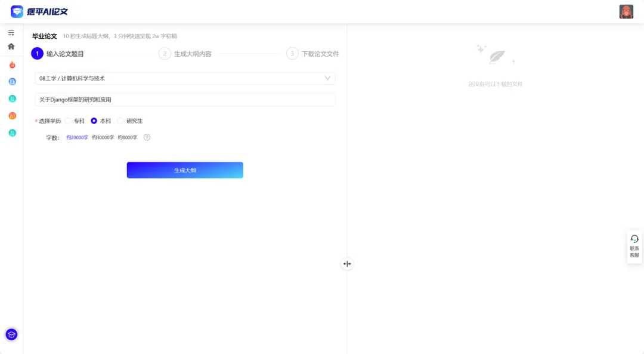
Task: Click the purple graduation cap icon
Action: pos(11,334)
